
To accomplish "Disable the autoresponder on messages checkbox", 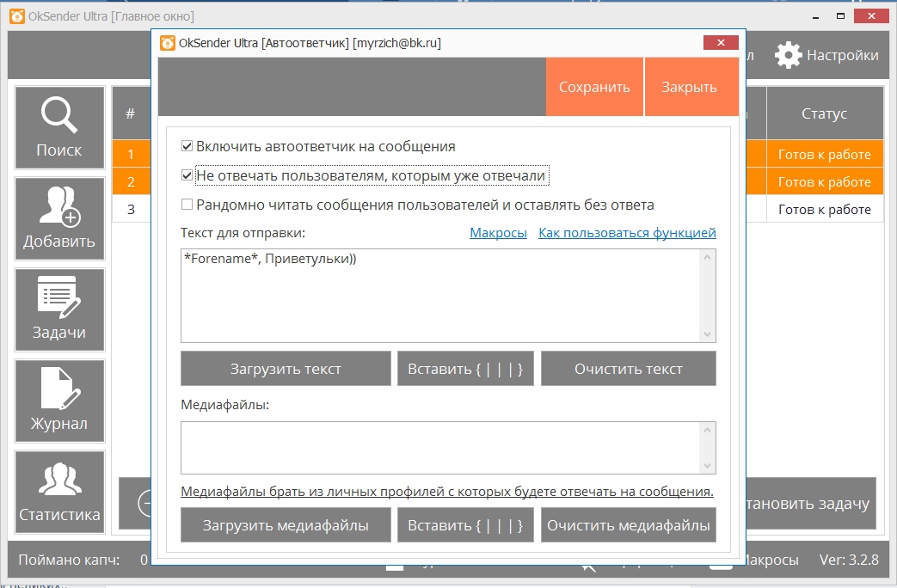I will pyautogui.click(x=187, y=146).
